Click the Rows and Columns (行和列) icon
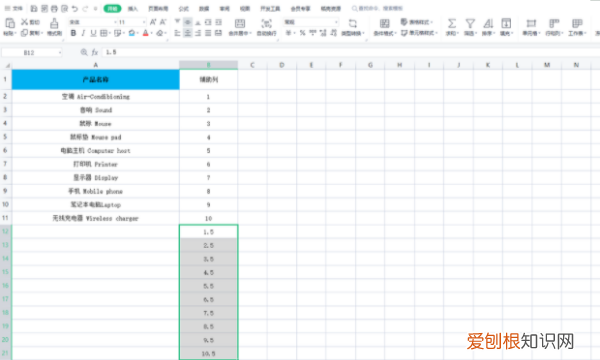This screenshot has width=600, height=360. 554,24
